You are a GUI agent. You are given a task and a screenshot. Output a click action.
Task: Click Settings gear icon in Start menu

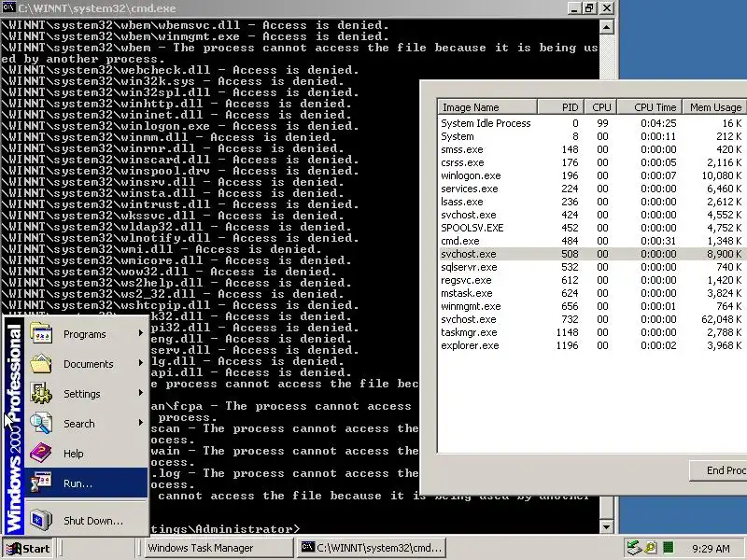click(41, 393)
